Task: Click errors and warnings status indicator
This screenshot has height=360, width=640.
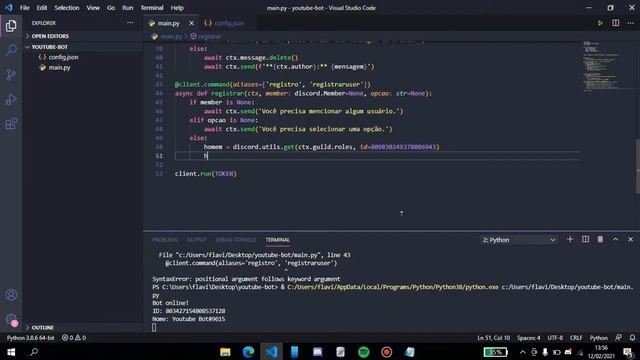Action: point(74,338)
